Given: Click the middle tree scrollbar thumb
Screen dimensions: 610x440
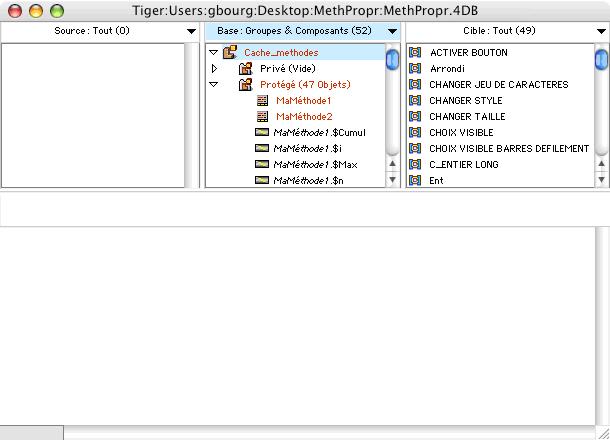Looking at the screenshot, I should (x=392, y=61).
